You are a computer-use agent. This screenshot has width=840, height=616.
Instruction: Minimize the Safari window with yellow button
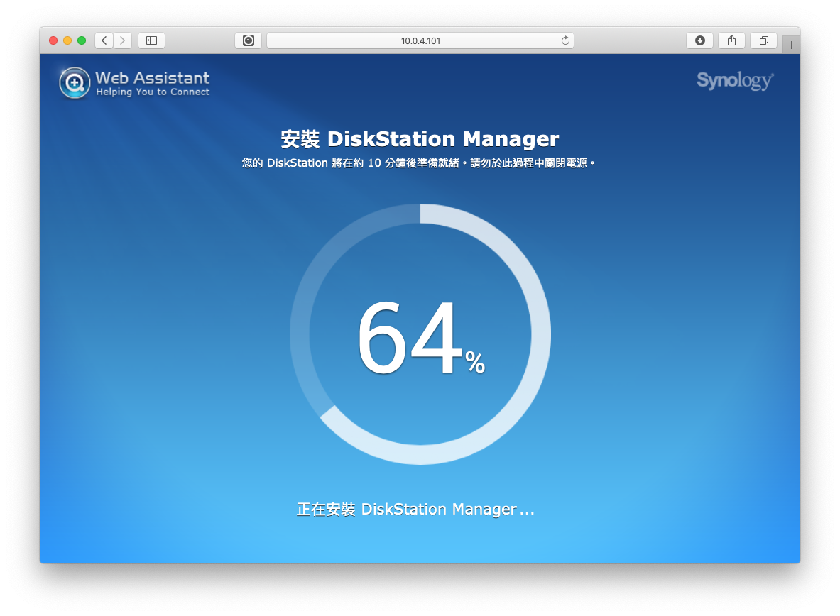[67, 40]
